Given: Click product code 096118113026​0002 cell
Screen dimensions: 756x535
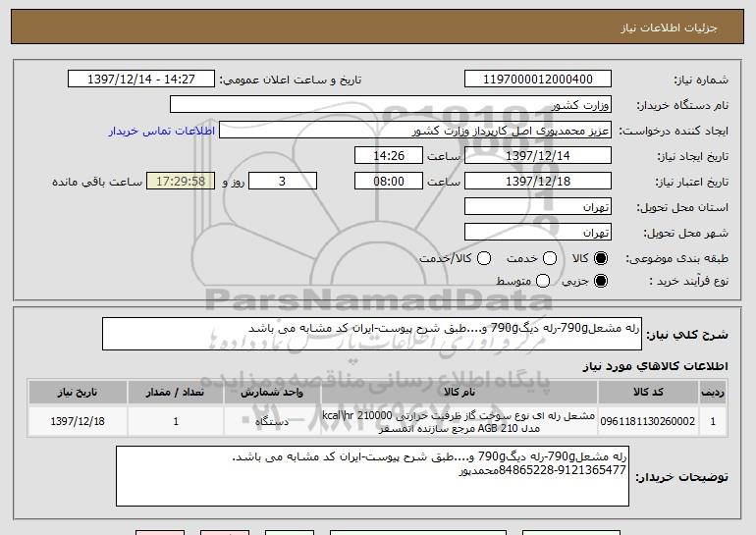Looking at the screenshot, I should tap(648, 422).
